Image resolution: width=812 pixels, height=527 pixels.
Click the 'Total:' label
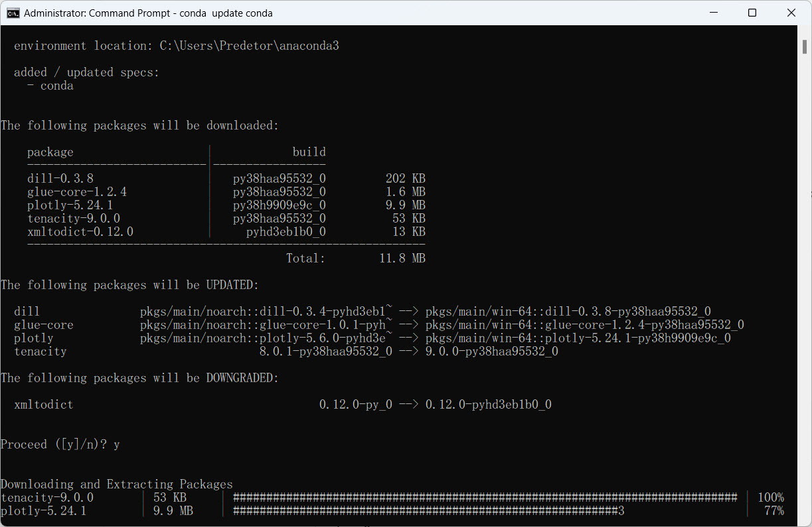[306, 259]
